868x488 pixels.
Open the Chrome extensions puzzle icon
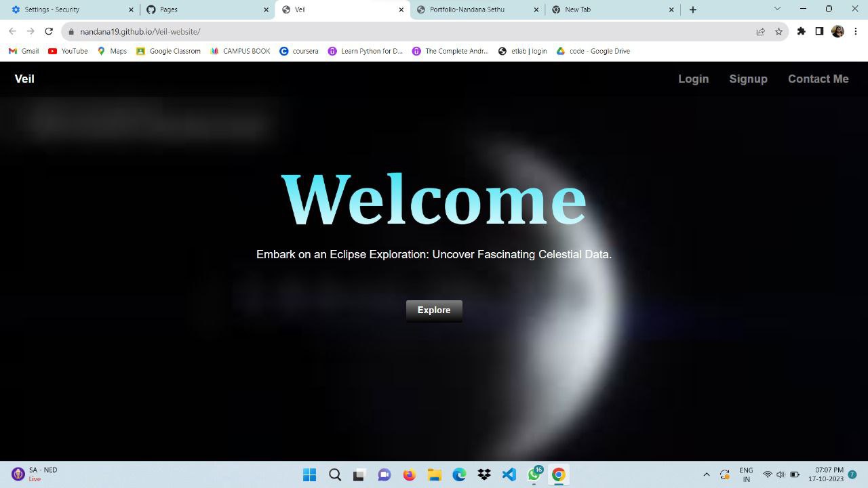tap(801, 31)
